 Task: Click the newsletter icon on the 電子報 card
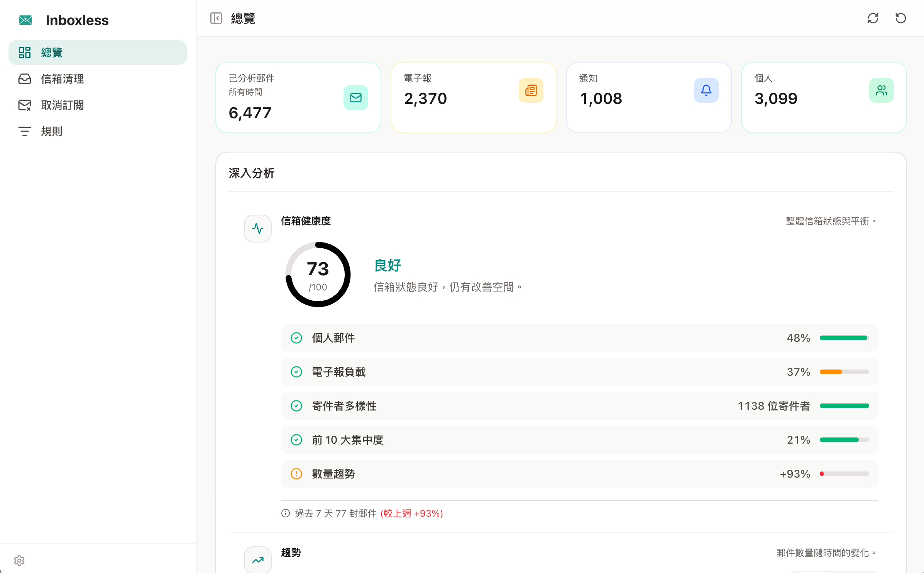click(531, 90)
